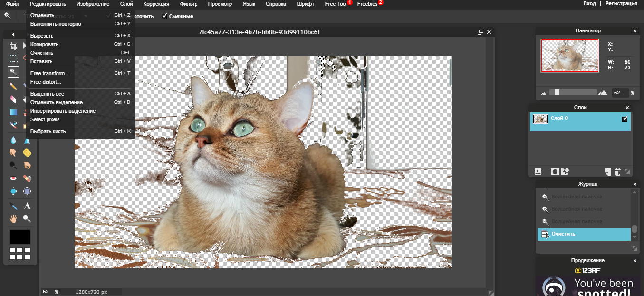Click the Регистрация link
644x296 pixels.
point(621,4)
